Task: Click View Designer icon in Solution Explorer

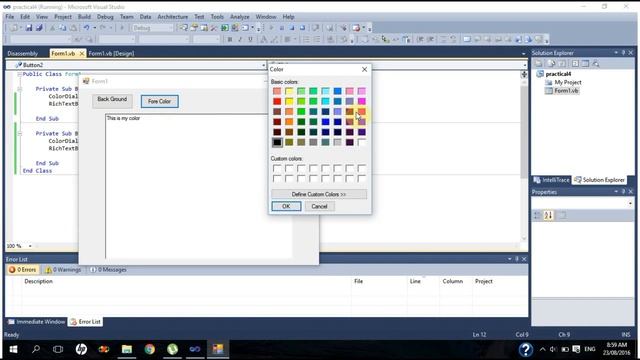Action: pos(585,63)
